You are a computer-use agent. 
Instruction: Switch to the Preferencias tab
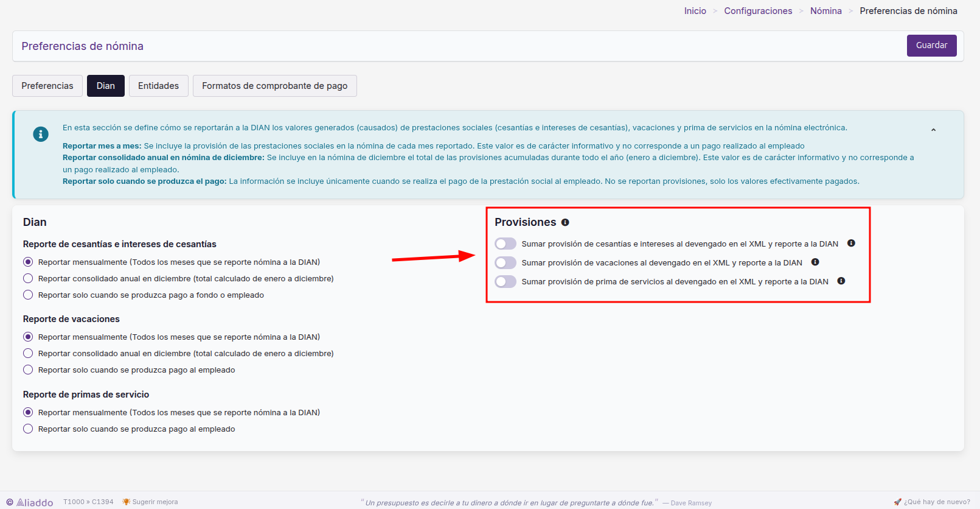coord(47,86)
